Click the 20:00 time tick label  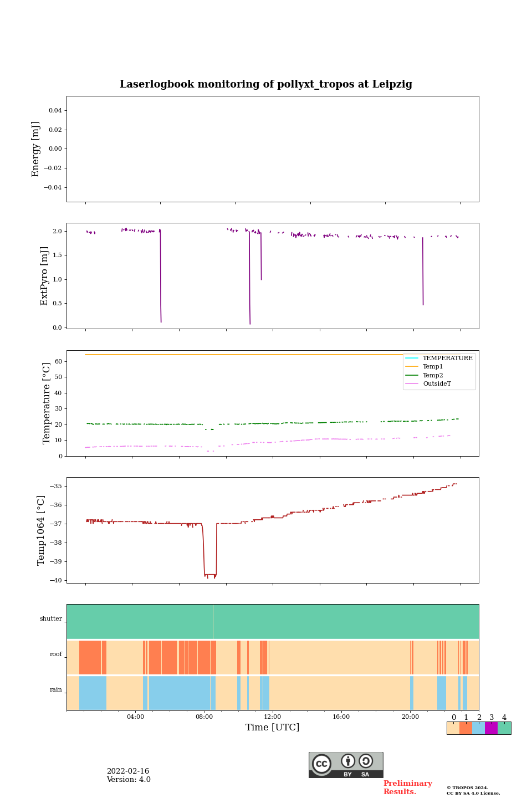tap(410, 717)
